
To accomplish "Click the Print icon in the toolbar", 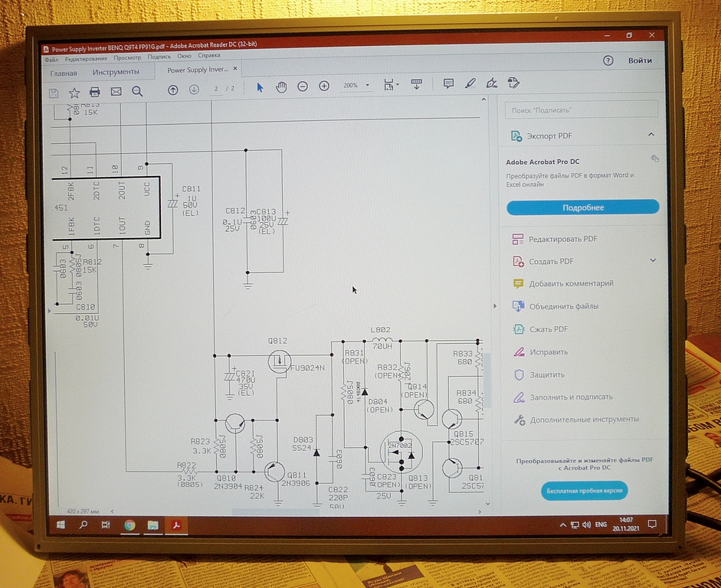I will 95,92.
